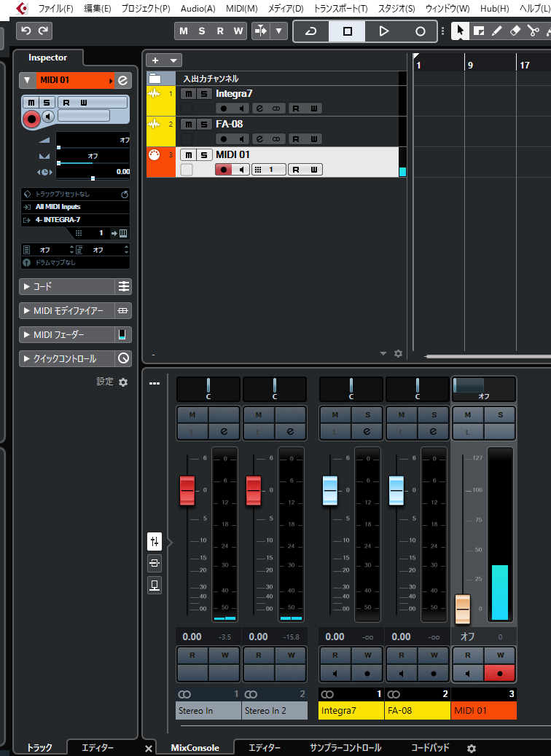Toggle the Cycle loop button
This screenshot has width=551, height=756.
[x=311, y=31]
